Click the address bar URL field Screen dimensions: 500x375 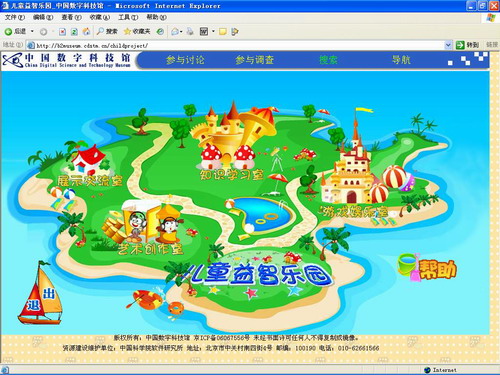click(239, 45)
